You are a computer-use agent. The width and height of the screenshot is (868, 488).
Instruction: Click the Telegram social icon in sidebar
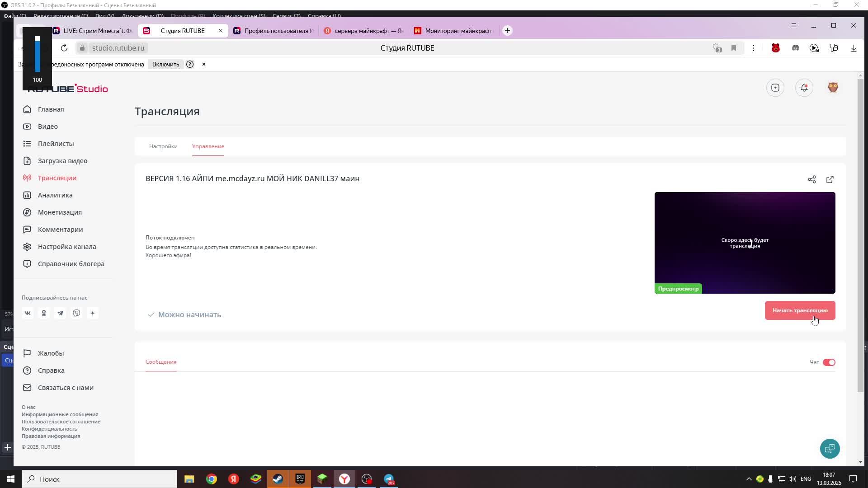[x=60, y=313]
